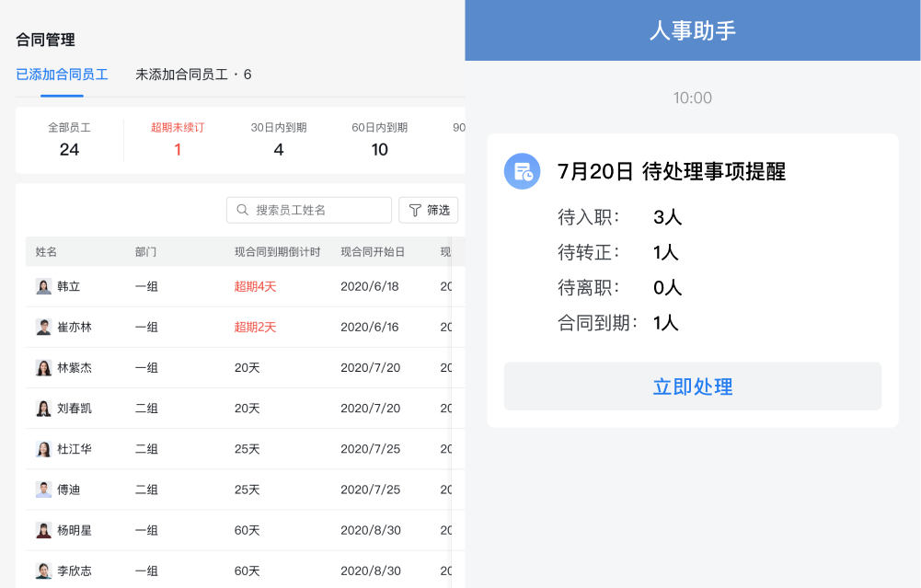Click the magnifier icon in the search box
Viewport: 921px width, 588px height.
click(x=242, y=210)
